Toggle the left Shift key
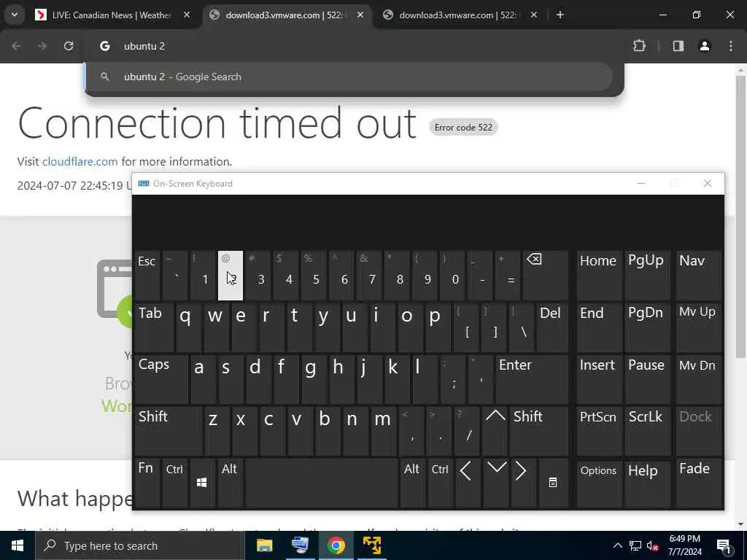 [x=169, y=431]
